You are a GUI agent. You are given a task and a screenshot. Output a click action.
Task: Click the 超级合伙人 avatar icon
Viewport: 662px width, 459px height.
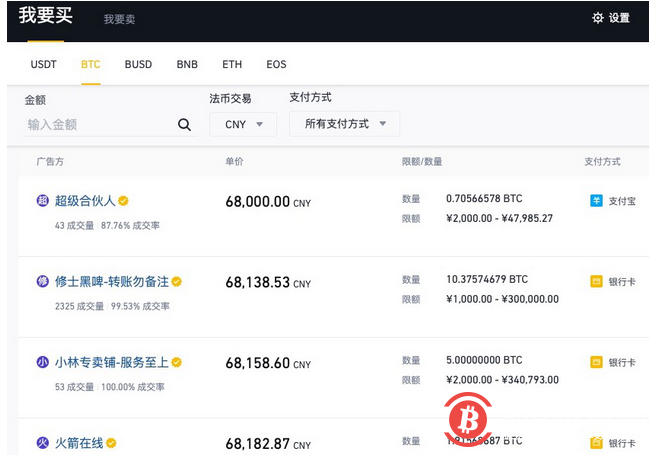click(x=43, y=201)
